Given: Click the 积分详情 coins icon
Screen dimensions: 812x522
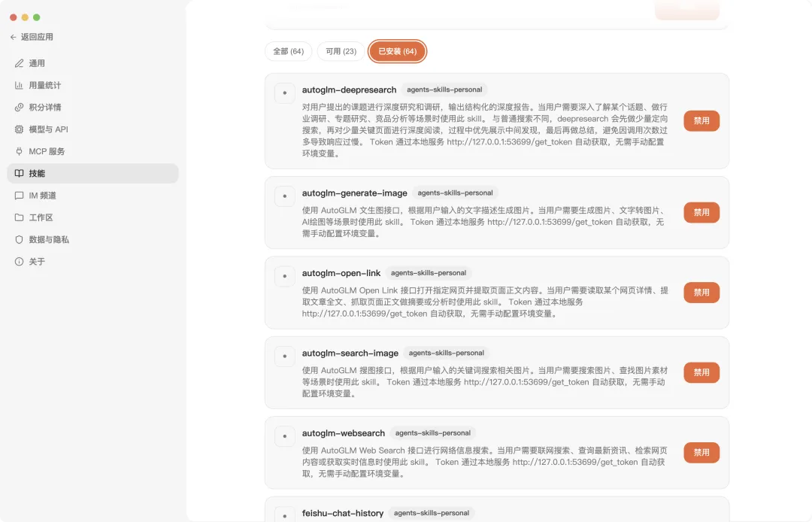Looking at the screenshot, I should click(x=19, y=108).
